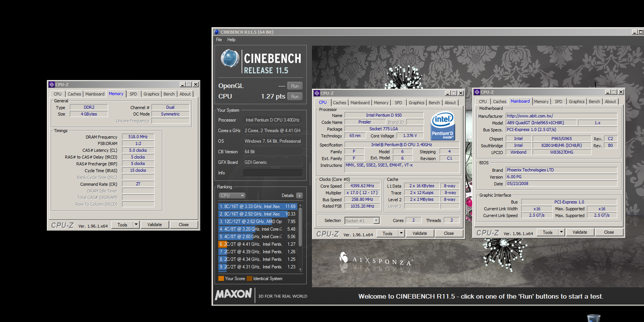
Task: Click Validate in Memory CPU-Z window
Action: point(154,225)
